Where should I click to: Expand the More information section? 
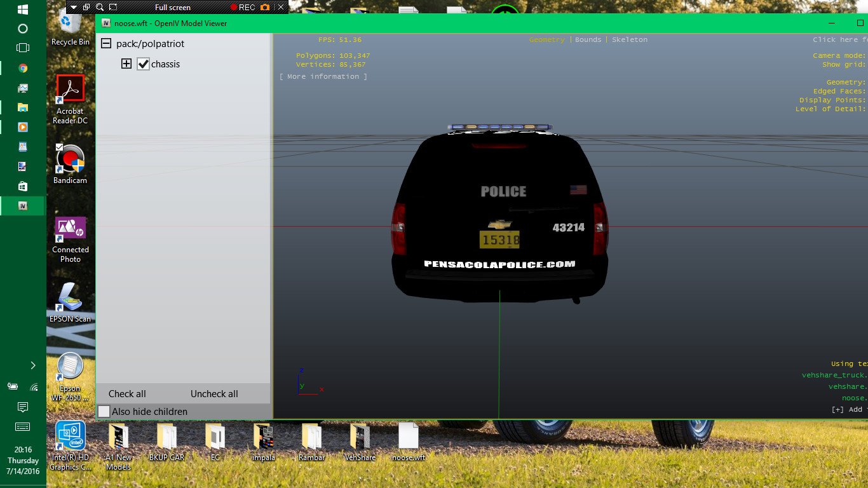pyautogui.click(x=323, y=76)
